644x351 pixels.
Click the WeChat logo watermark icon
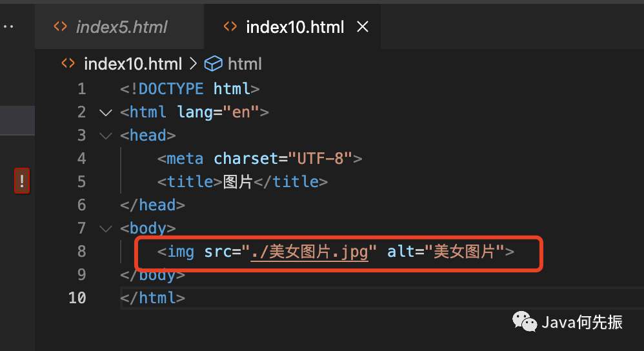(524, 322)
